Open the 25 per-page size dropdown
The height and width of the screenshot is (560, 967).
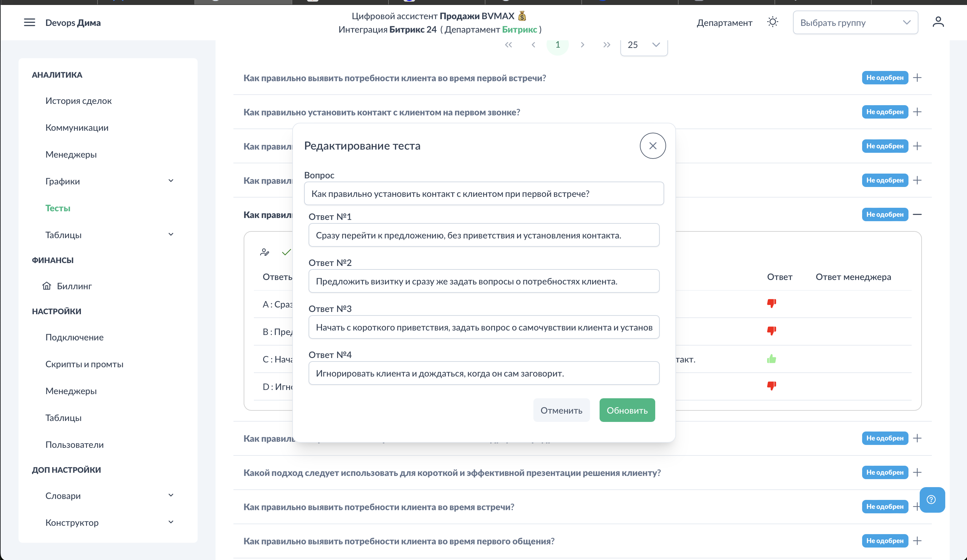(643, 45)
